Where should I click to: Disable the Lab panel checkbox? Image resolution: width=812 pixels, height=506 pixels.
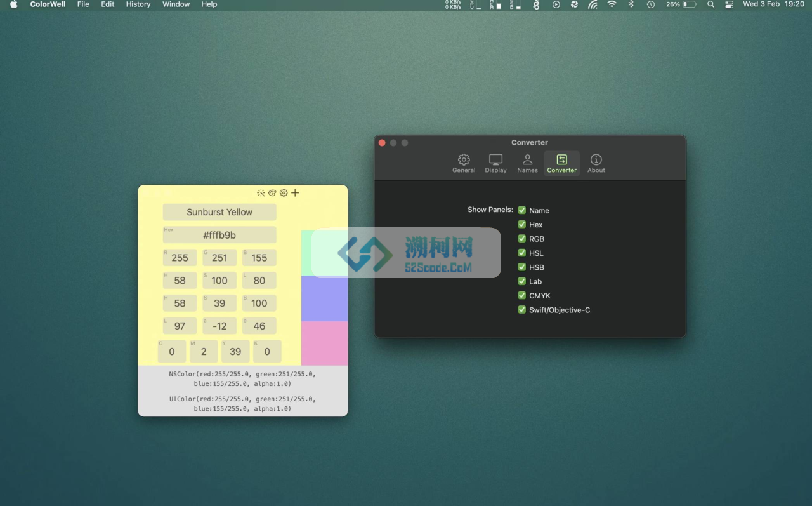click(x=522, y=281)
